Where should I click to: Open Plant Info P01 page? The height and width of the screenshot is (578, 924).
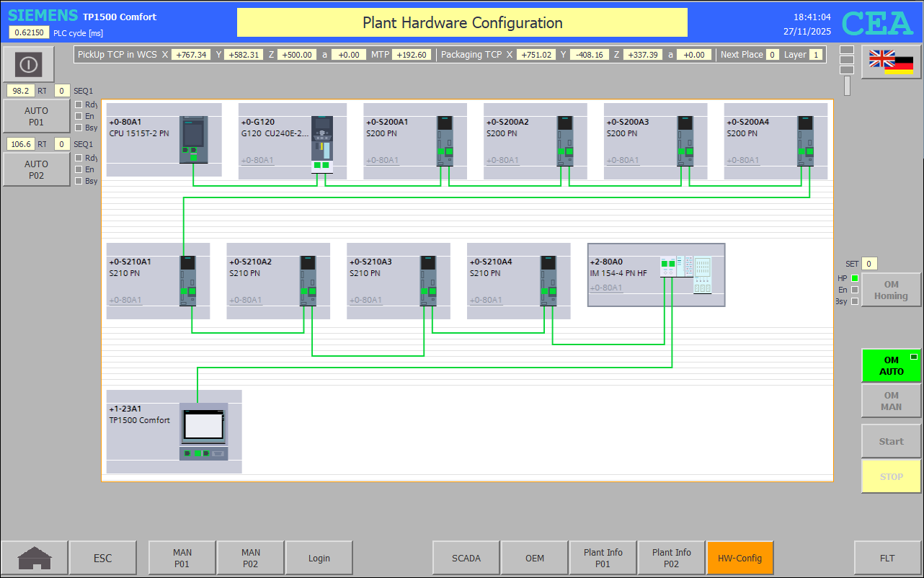coord(603,558)
